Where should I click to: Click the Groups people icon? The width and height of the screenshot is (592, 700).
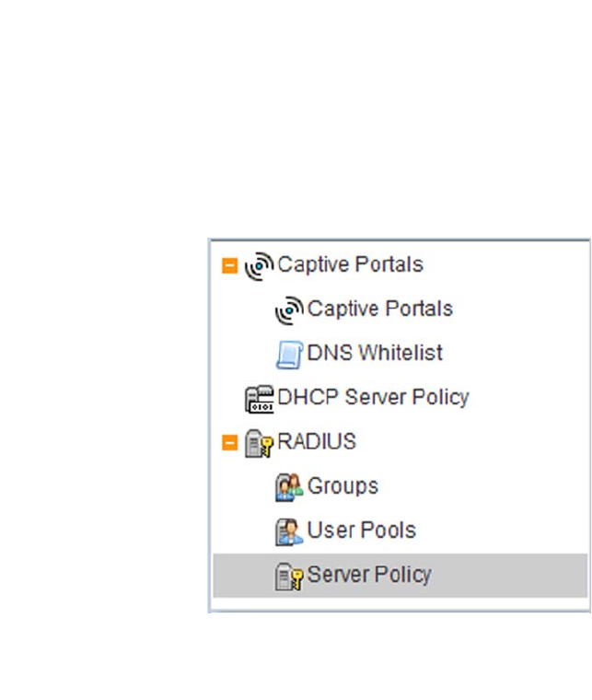(x=289, y=487)
